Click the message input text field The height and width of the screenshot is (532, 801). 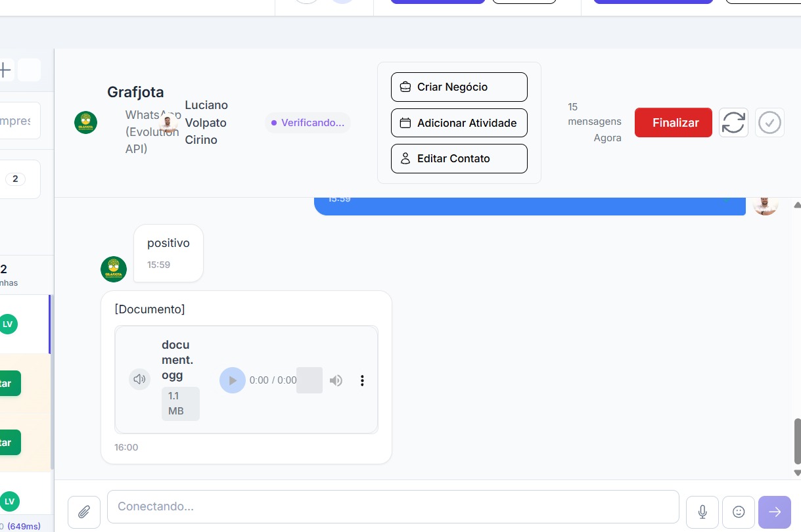click(x=392, y=506)
